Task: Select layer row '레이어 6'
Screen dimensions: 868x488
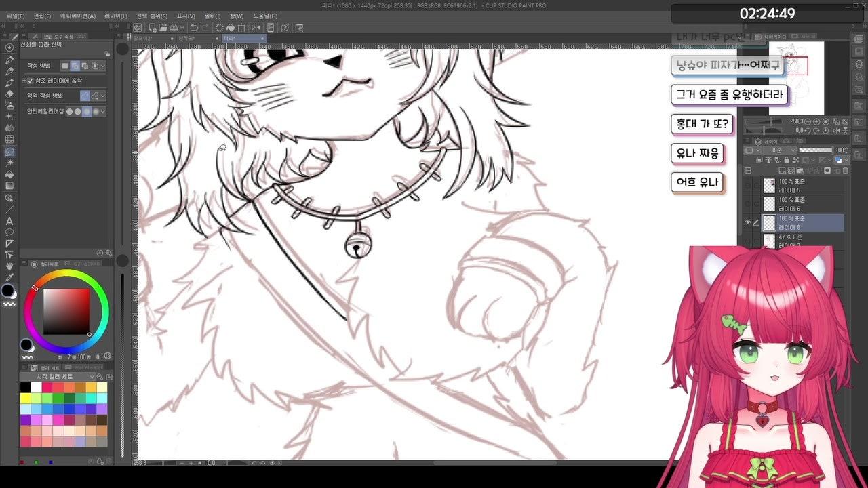Action: coord(802,204)
